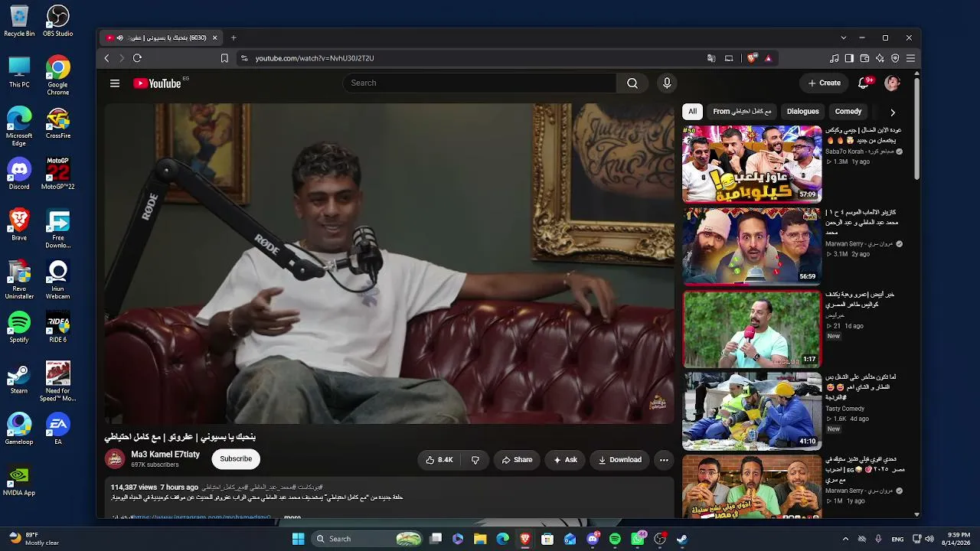Open a new browser tab

(234, 37)
